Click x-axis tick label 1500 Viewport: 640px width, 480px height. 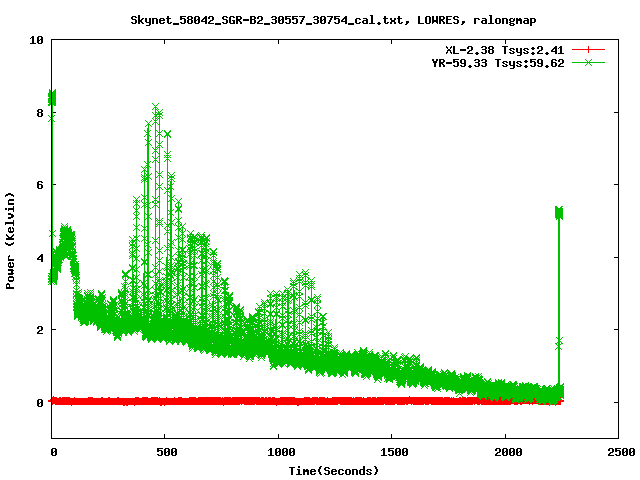click(394, 452)
